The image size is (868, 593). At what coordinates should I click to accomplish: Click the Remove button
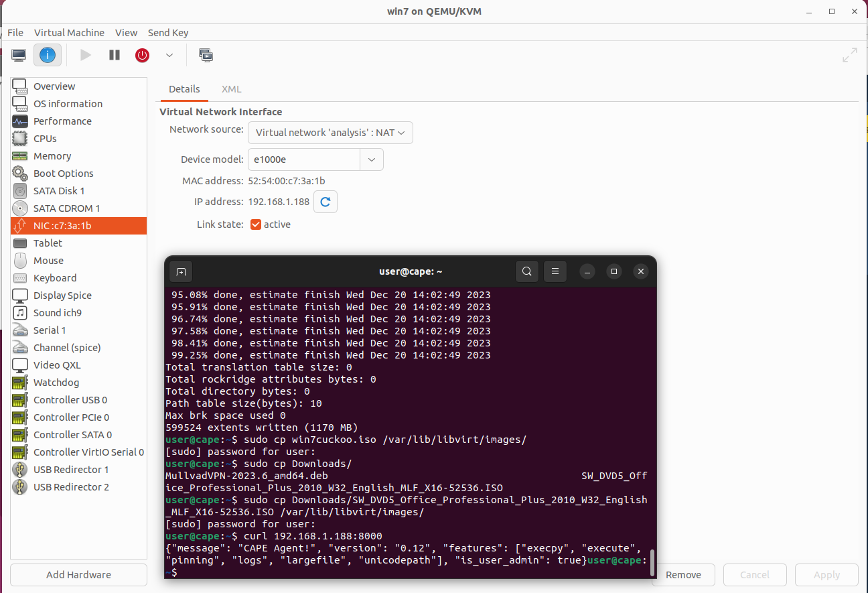tap(683, 575)
